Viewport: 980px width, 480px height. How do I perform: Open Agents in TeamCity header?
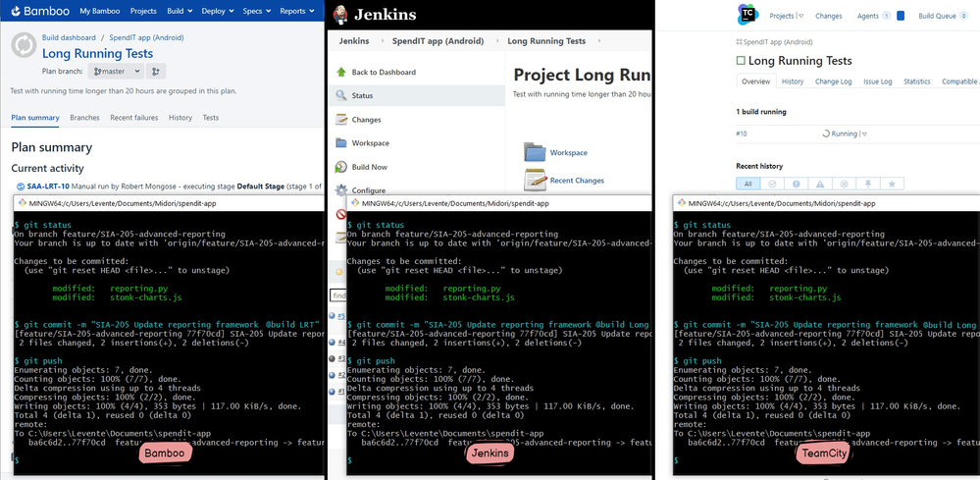click(868, 16)
